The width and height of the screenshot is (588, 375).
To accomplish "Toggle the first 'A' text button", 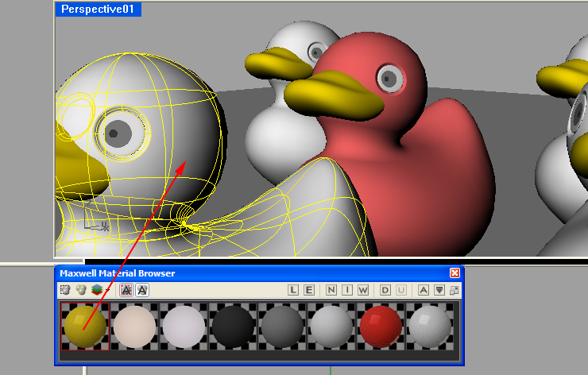I will point(126,290).
